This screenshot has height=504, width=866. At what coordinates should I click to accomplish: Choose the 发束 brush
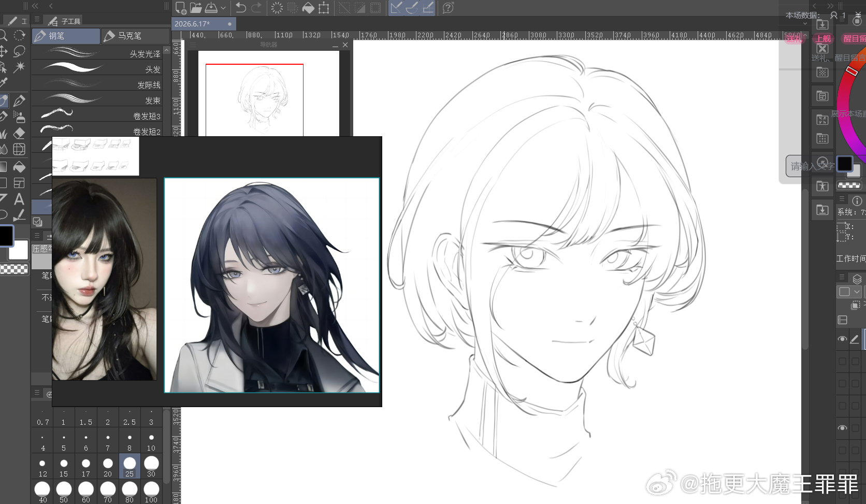click(x=97, y=99)
